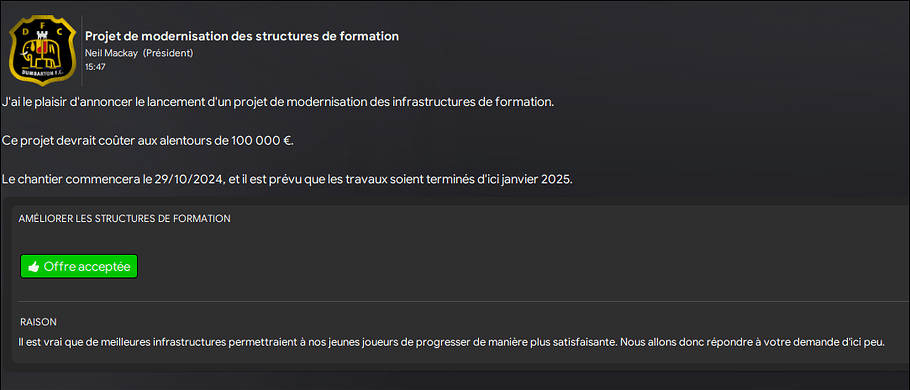Click the AMÉLIORER LES STRUCTURES DE FORMATION header
The height and width of the screenshot is (390, 910).
tap(125, 219)
